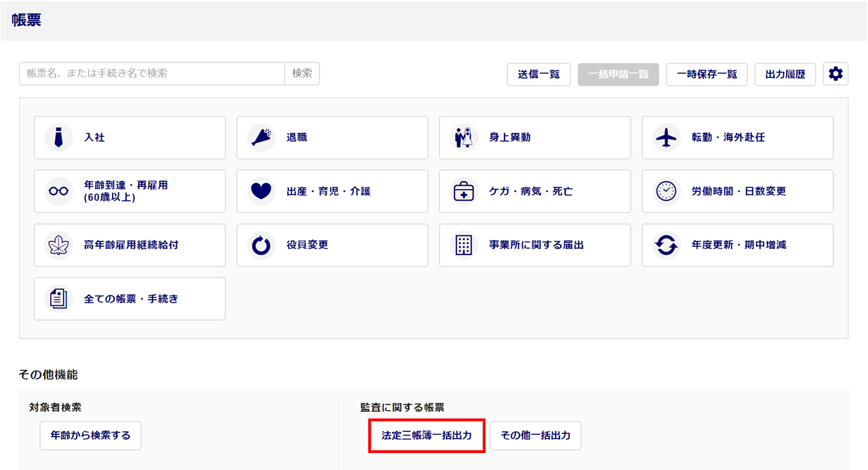This screenshot has width=868, height=470.
Task: Click the necktie icon for 入社
Action: (x=59, y=138)
